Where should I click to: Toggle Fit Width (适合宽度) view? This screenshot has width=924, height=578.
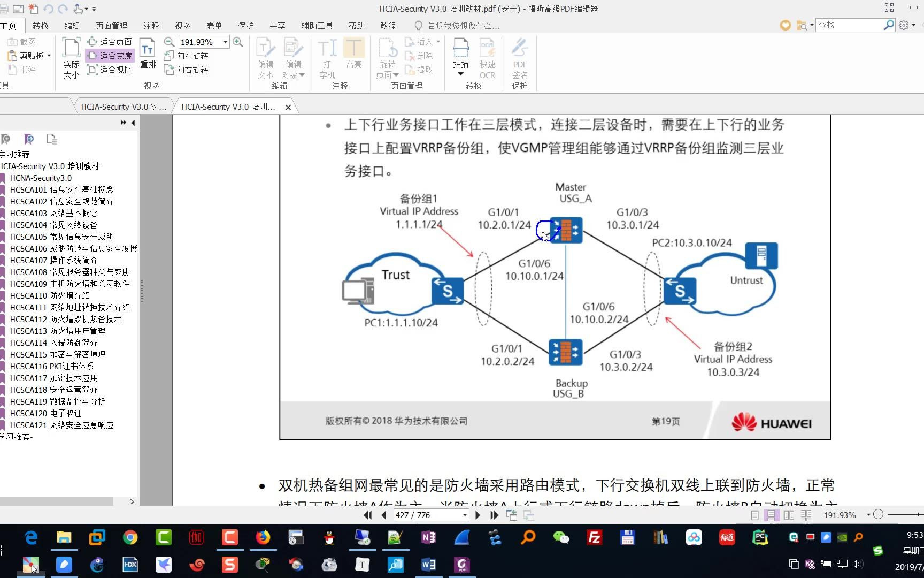click(110, 56)
